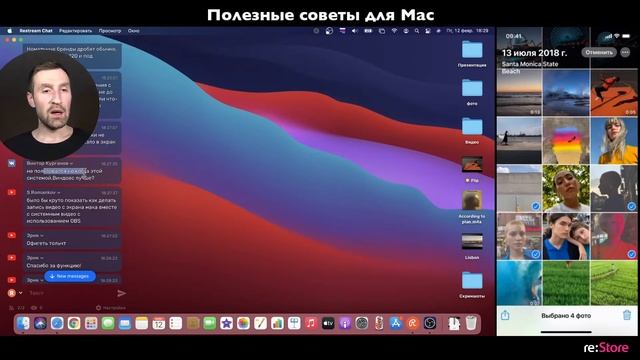The height and width of the screenshot is (360, 640).
Task: Launch Siri from the Dock
Action: click(40, 324)
